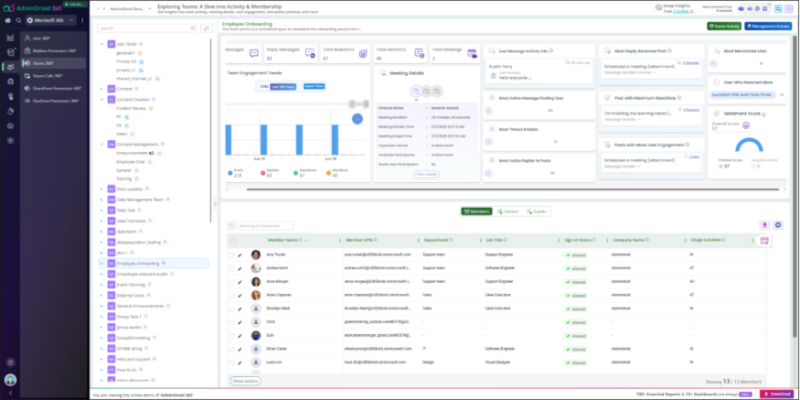Image resolution: width=800 pixels, height=400 pixels.
Task: Select the active 360° views rail icon
Action: tap(10, 67)
